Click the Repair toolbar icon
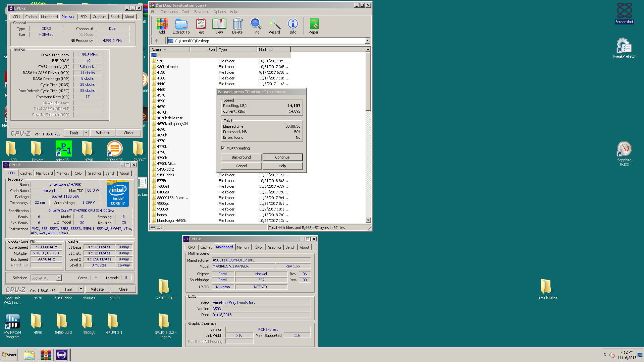The width and height of the screenshot is (644, 362). pos(314,26)
